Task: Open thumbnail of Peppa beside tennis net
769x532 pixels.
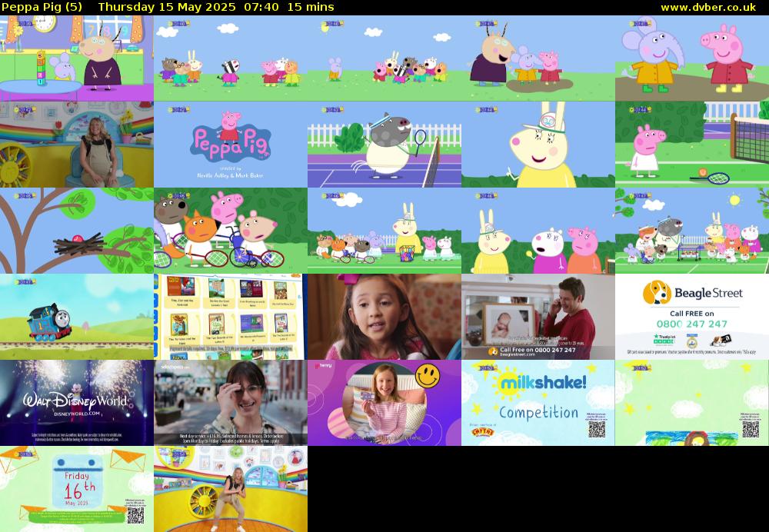Action: [692, 145]
